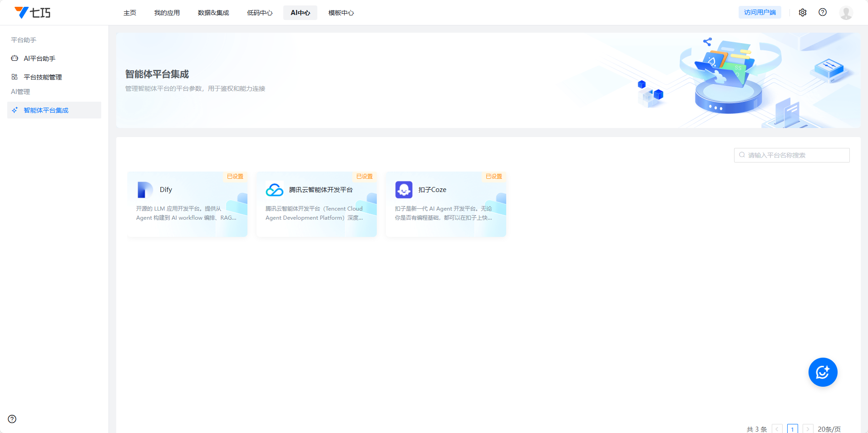Select page 1 in pagination
Image resolution: width=868 pixels, height=433 pixels.
tap(792, 429)
